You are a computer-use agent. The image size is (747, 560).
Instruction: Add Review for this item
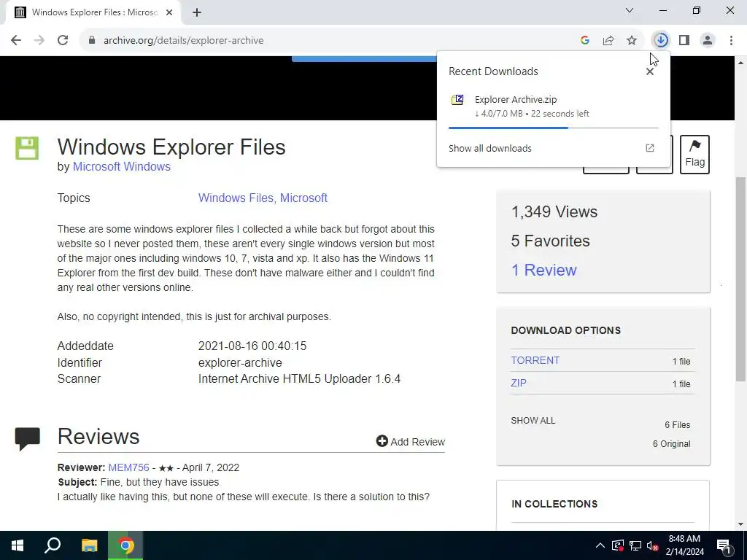[410, 441]
